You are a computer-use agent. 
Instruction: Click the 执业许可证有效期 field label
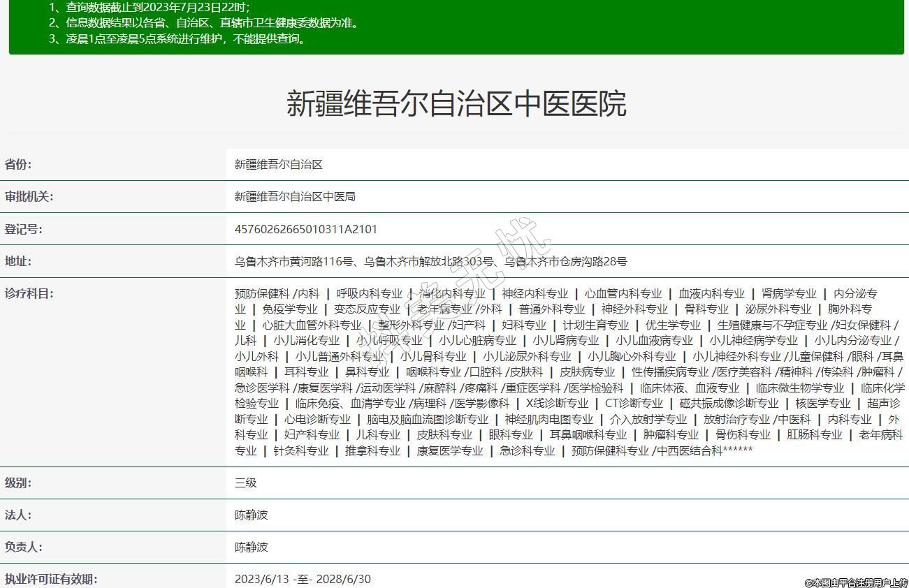(x=50, y=579)
